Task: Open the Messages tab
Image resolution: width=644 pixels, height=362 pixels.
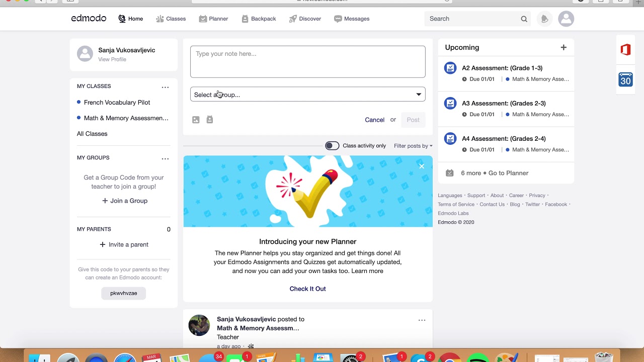Action: (x=352, y=19)
